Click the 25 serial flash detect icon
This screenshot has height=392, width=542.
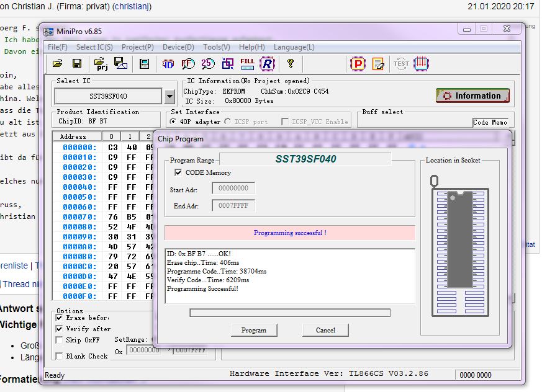pos(208,64)
